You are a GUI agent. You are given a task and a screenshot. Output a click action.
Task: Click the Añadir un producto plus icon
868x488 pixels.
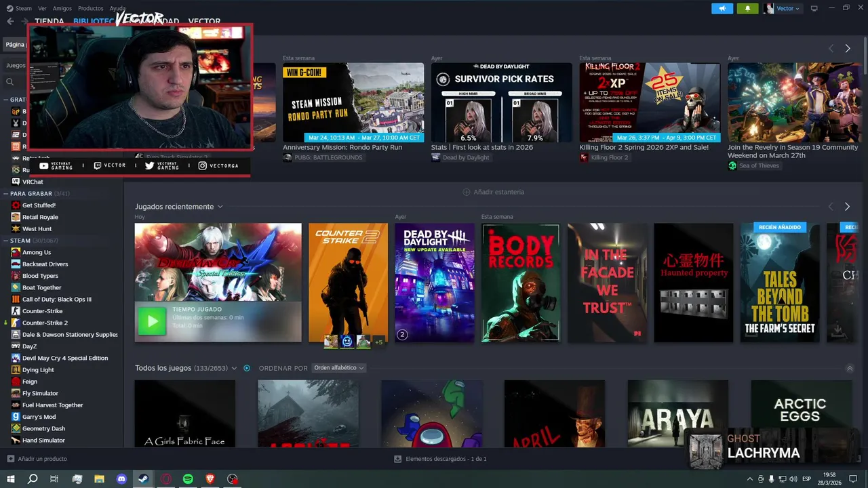(10, 459)
